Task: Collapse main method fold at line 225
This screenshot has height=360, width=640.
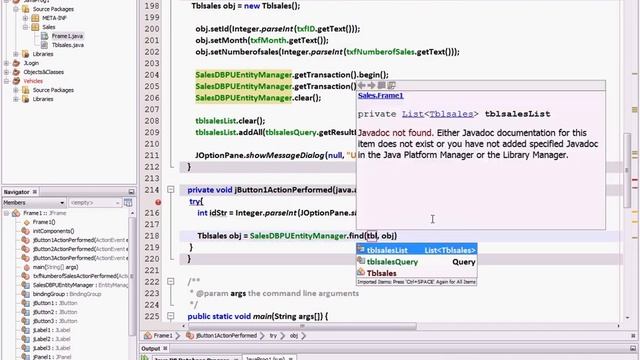Action: coord(171,316)
